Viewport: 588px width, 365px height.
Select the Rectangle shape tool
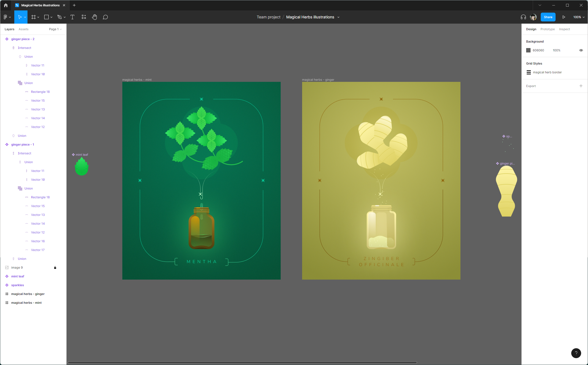46,17
